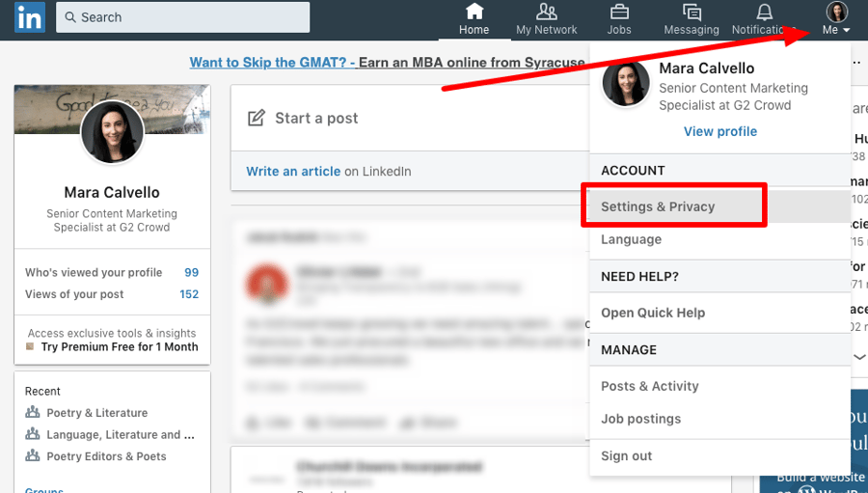868x493 pixels.
Task: Open the Write an article link
Action: [293, 171]
